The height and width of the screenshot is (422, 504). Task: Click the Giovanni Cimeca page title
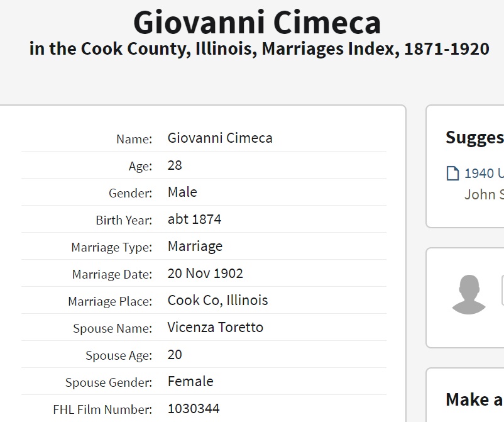[257, 23]
